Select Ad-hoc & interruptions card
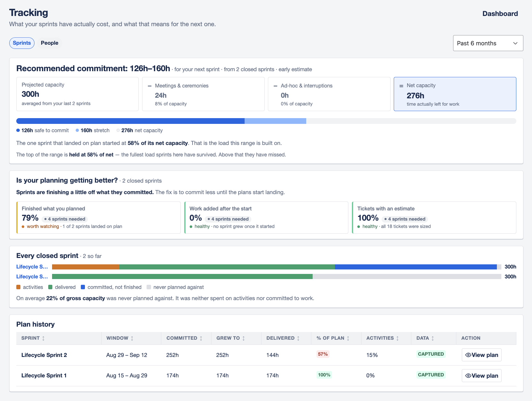Viewport: 532px width, 401px height. [329, 94]
